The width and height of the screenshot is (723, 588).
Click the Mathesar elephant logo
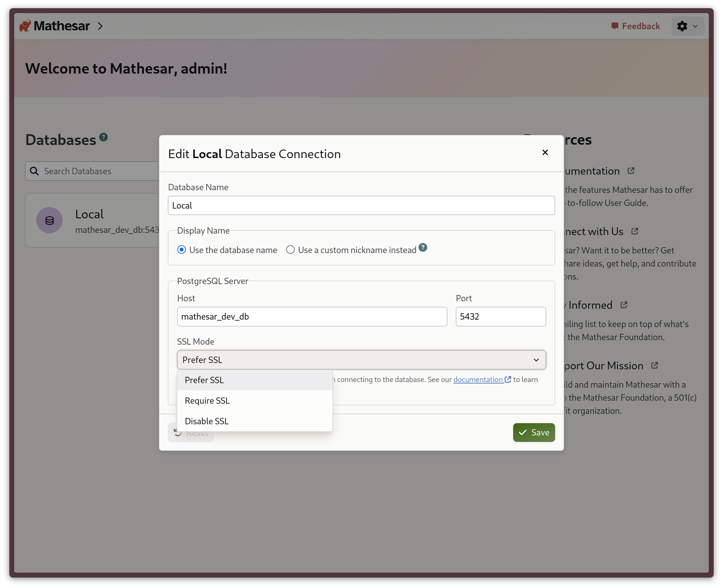tap(25, 25)
